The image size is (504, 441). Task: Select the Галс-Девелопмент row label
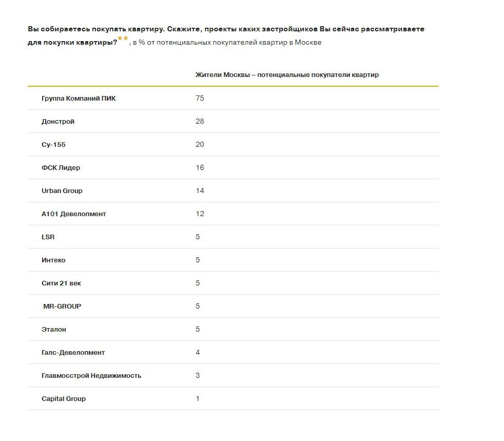73,353
